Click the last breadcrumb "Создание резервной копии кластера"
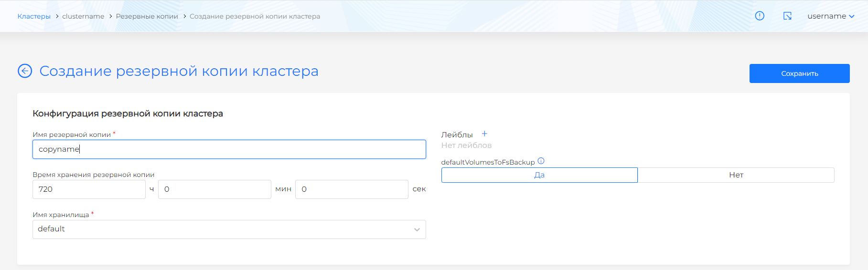 click(x=255, y=16)
